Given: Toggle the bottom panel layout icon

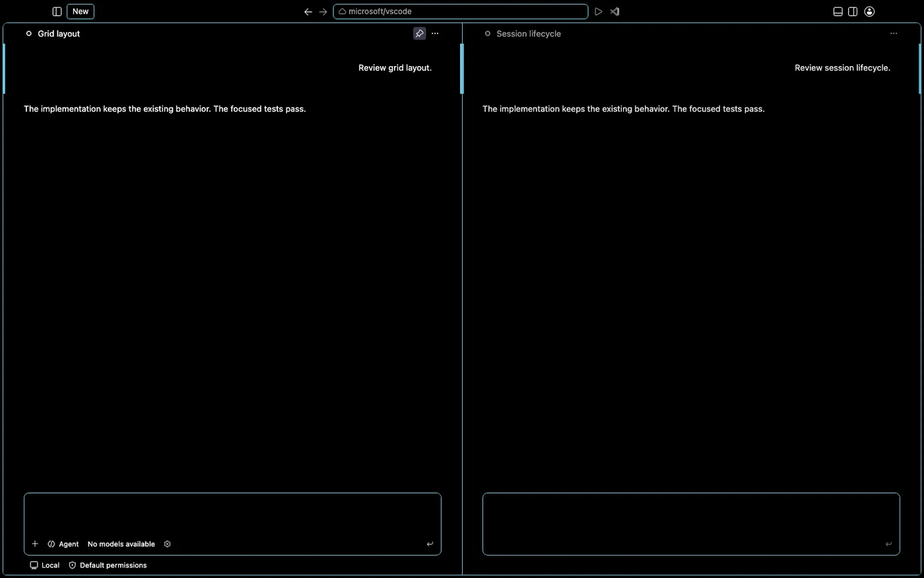Looking at the screenshot, I should pos(838,12).
